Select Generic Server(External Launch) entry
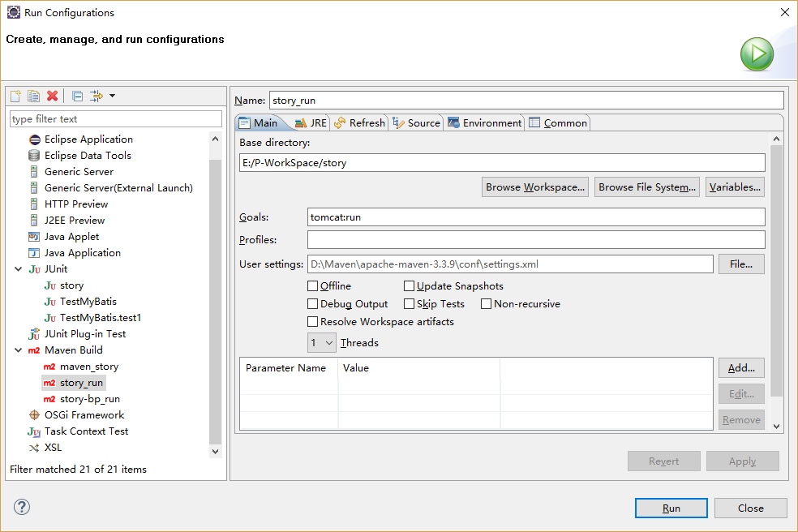 (x=118, y=188)
